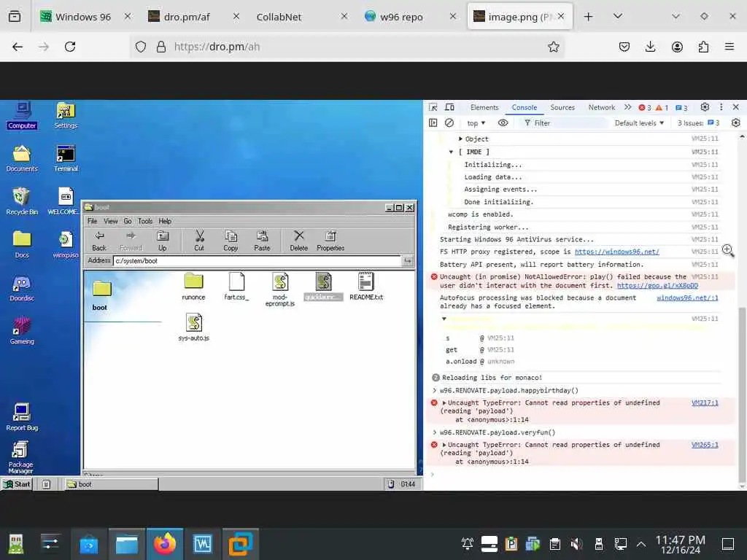This screenshot has width=747, height=560.
Task: Launch the Doordisc shortcut
Action: click(x=22, y=288)
